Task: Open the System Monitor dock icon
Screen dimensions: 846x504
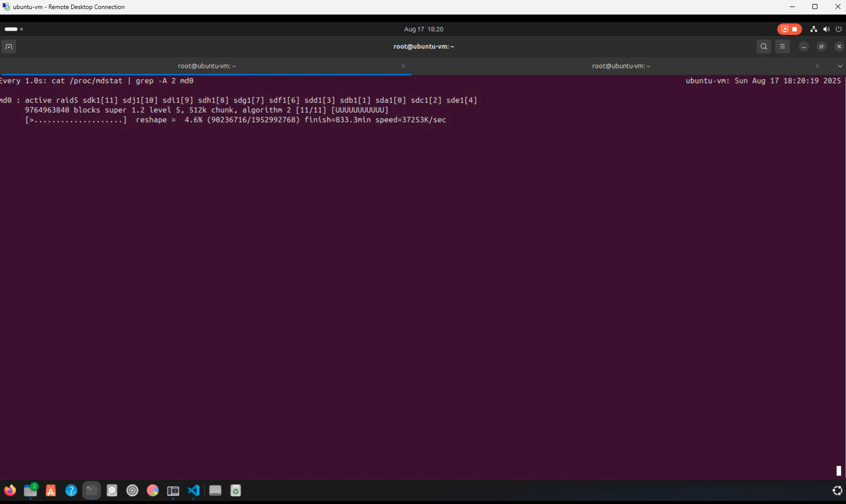Action: (173, 490)
